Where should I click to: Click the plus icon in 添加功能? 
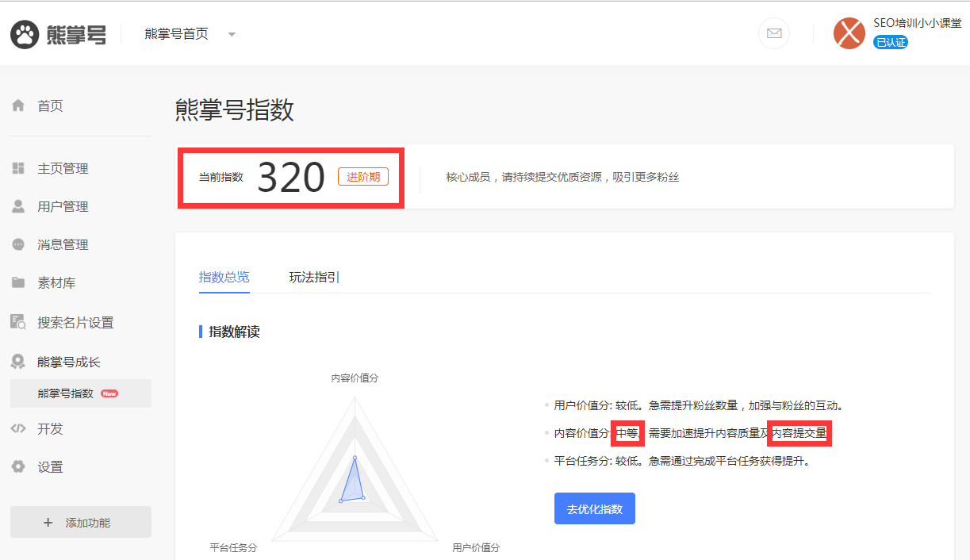pyautogui.click(x=48, y=523)
